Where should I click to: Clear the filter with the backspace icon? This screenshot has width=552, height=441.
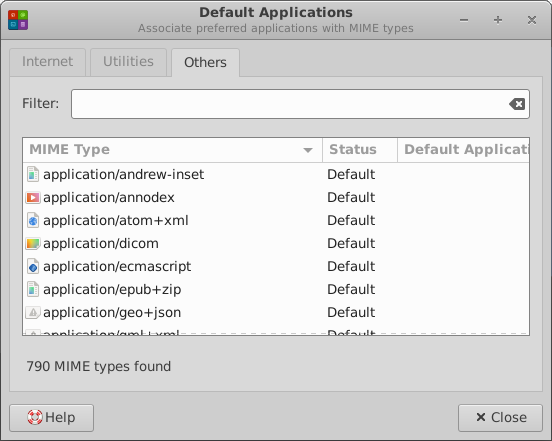[x=517, y=104]
